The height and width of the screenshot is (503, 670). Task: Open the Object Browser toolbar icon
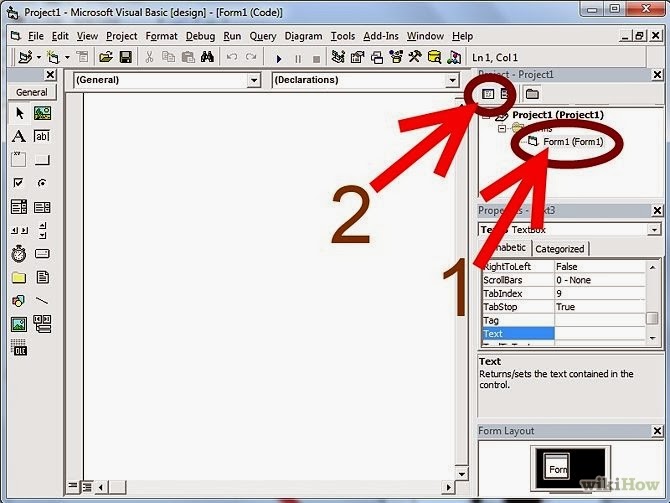point(396,57)
